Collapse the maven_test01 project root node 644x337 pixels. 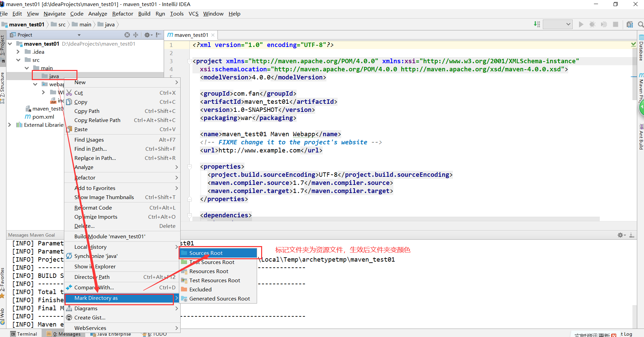10,44
